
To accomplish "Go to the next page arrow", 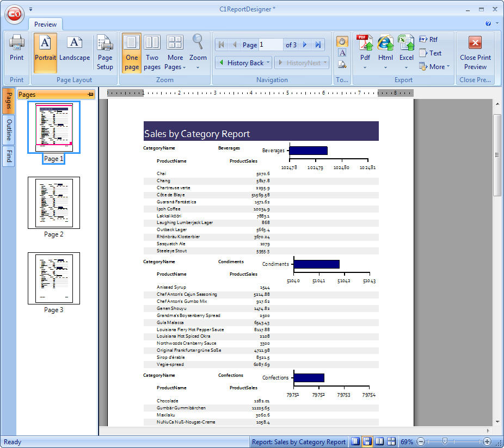I will pyautogui.click(x=305, y=45).
